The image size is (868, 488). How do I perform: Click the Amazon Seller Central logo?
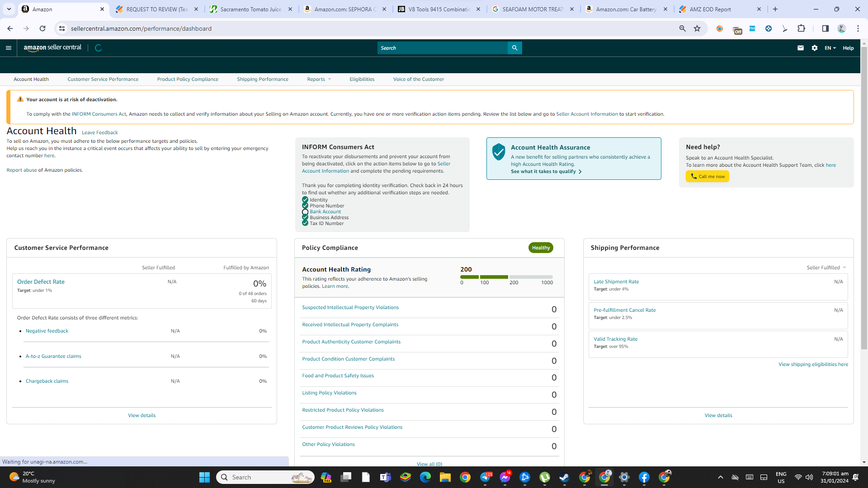click(52, 48)
